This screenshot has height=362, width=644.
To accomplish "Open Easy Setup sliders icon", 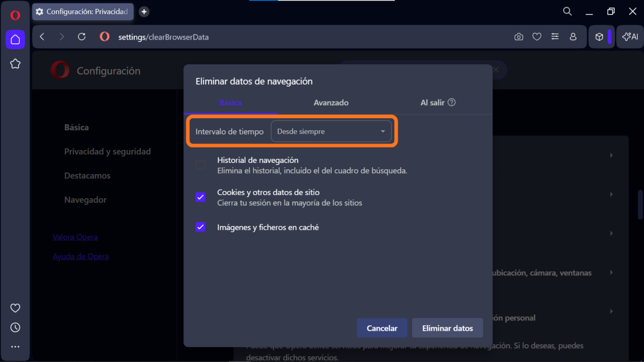I will pos(555,37).
